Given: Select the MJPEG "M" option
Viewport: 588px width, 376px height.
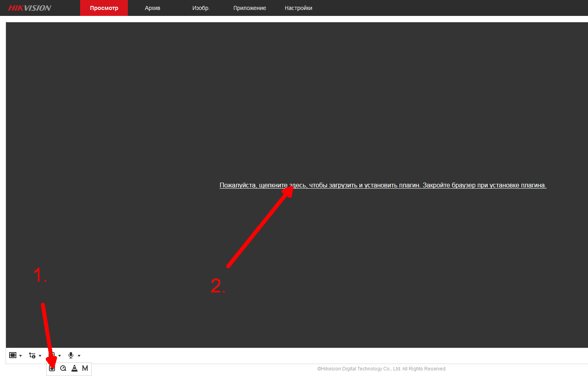Looking at the screenshot, I should (85, 368).
